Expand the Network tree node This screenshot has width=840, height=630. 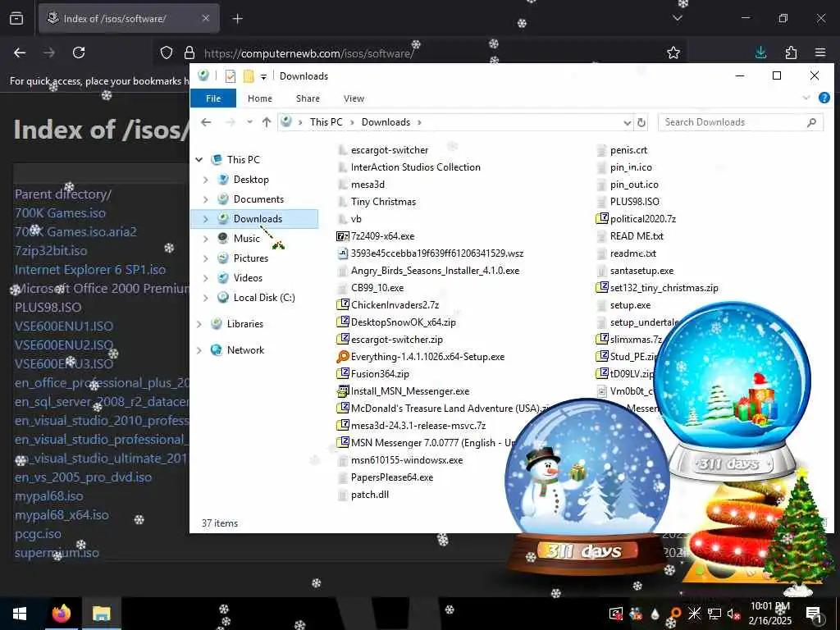(x=199, y=350)
